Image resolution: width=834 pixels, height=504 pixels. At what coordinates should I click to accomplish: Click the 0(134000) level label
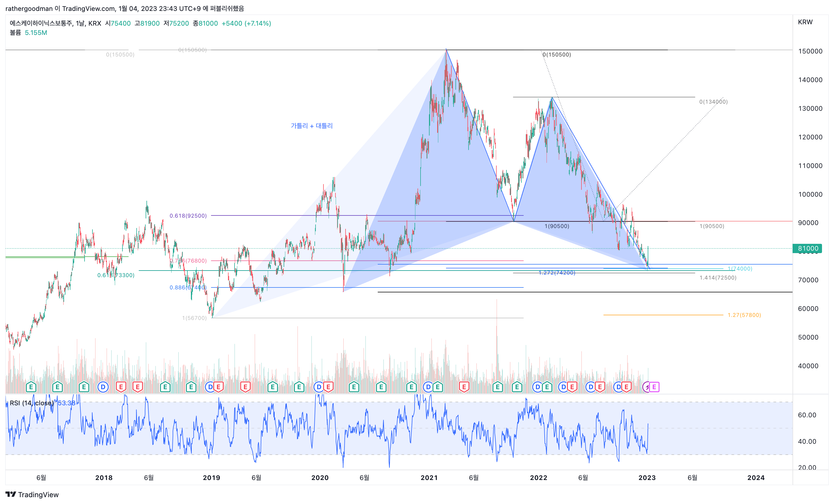pyautogui.click(x=713, y=102)
